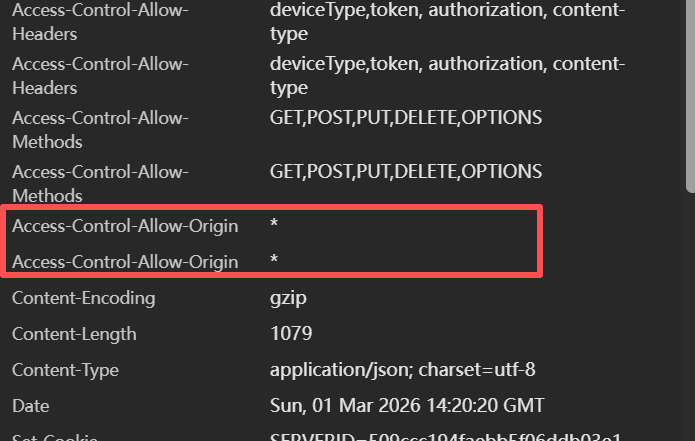Select the second deviceType,token, authorization value

tap(447, 64)
